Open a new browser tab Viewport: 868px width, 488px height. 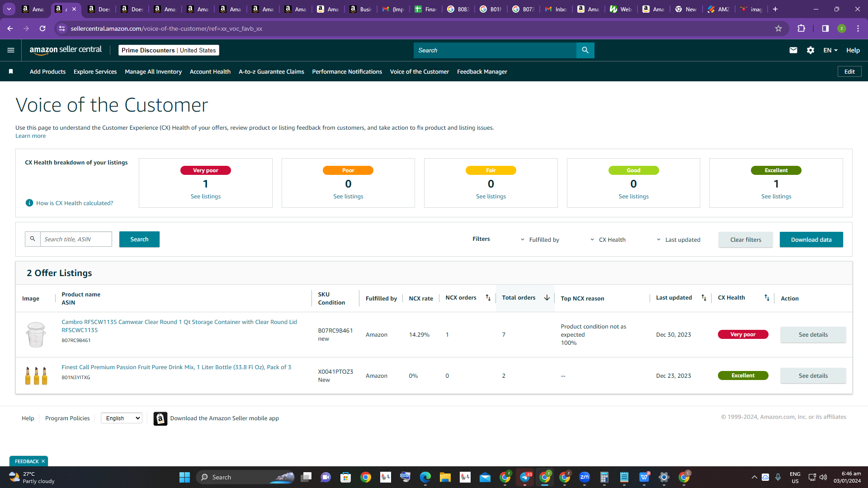[775, 9]
